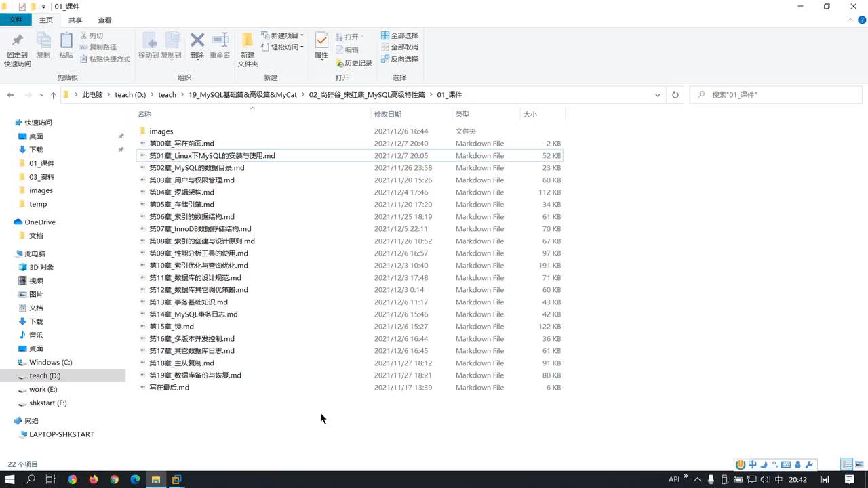Image resolution: width=868 pixels, height=488 pixels.
Task: Select LAPTOP-SHKSTART under Network
Action: pos(62,434)
